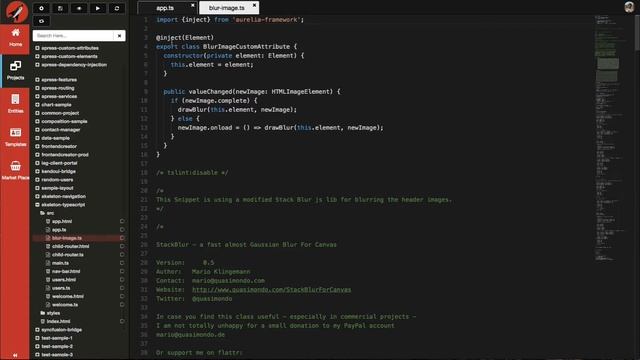Switch to the blur-image.ts tab

pyautogui.click(x=227, y=8)
